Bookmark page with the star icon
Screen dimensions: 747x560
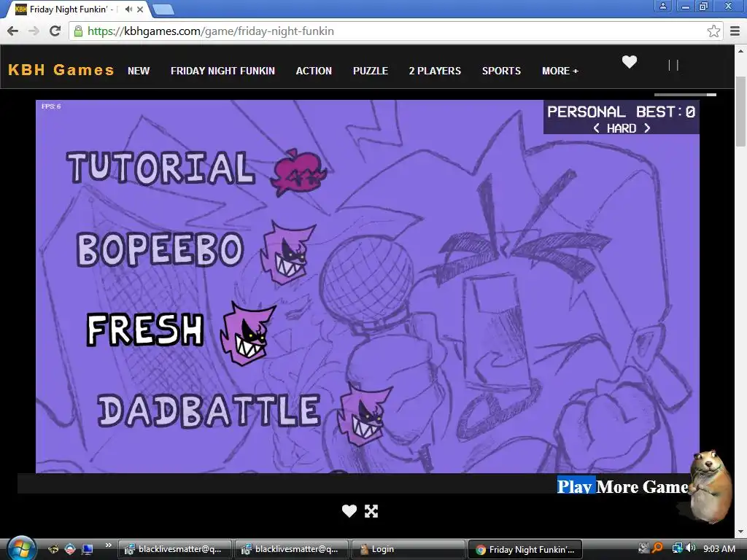click(713, 31)
